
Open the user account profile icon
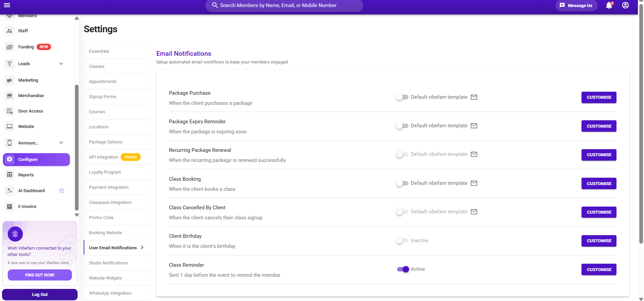pos(626,5)
